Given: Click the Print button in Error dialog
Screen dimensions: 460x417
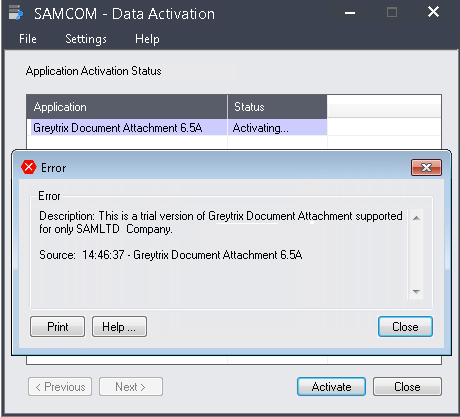Looking at the screenshot, I should pos(58,327).
